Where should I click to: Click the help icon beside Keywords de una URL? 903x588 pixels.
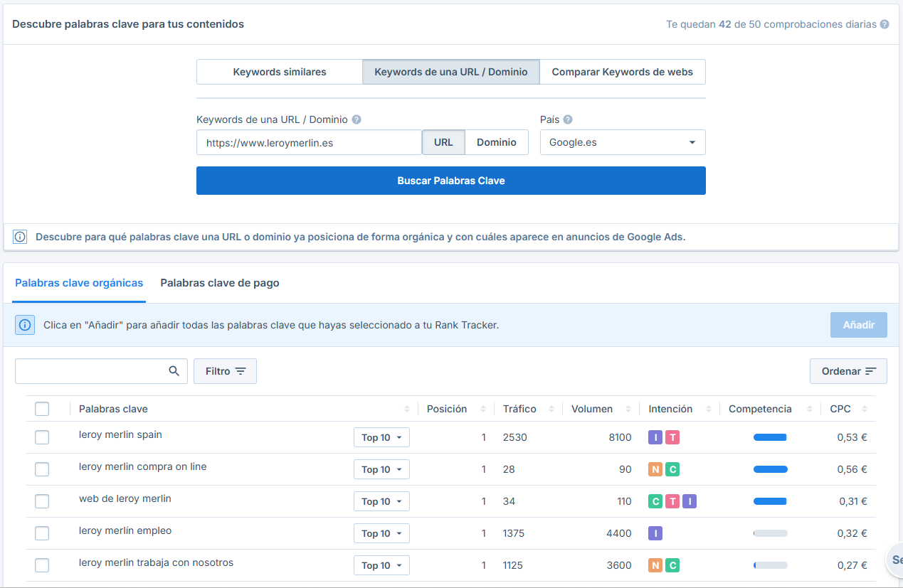[357, 119]
